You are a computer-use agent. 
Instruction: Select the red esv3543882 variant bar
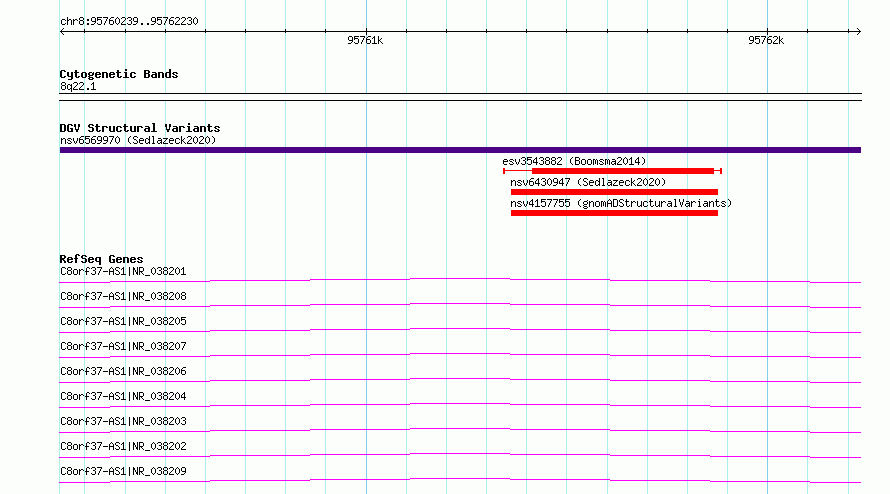(x=612, y=171)
